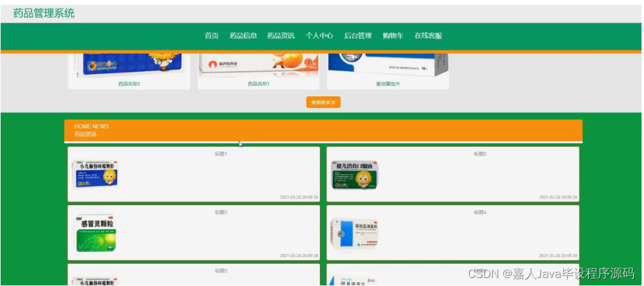Open the 购物车 nav item
This screenshot has width=644, height=286.
(x=393, y=36)
